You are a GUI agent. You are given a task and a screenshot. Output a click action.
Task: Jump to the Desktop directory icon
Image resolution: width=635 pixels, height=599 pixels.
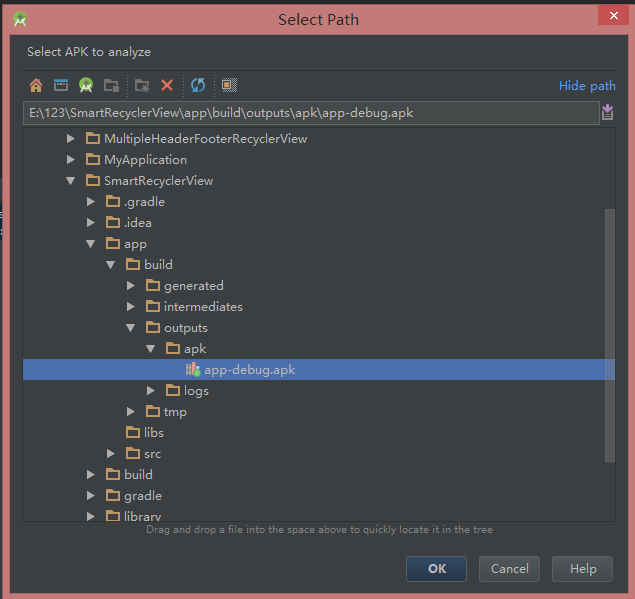click(61, 85)
